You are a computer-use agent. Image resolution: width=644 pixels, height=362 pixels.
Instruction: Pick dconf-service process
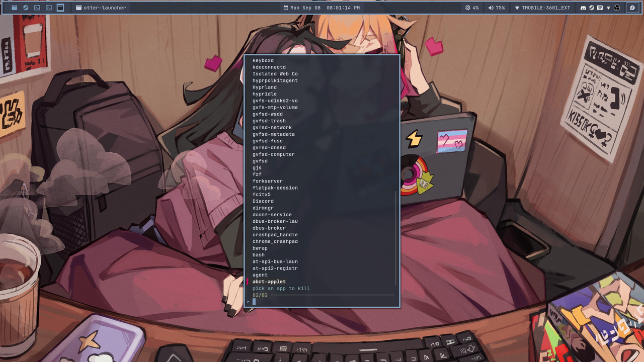[272, 215]
